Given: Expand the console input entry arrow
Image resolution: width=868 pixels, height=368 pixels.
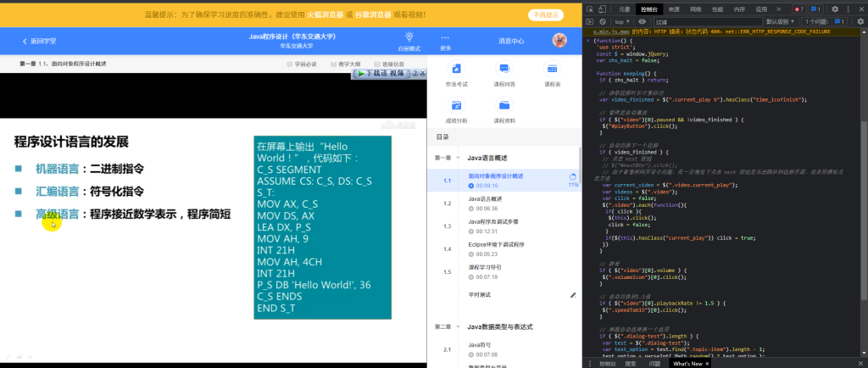Looking at the screenshot, I should [588, 41].
